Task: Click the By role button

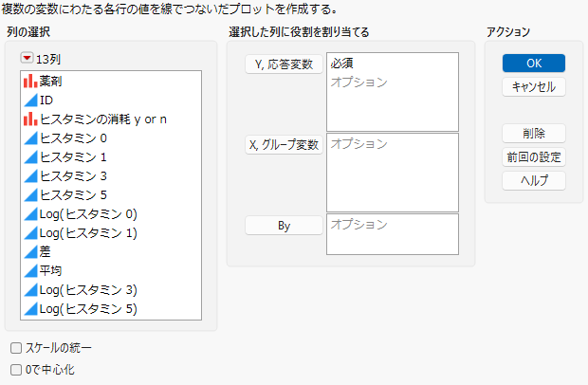Action: 284,226
